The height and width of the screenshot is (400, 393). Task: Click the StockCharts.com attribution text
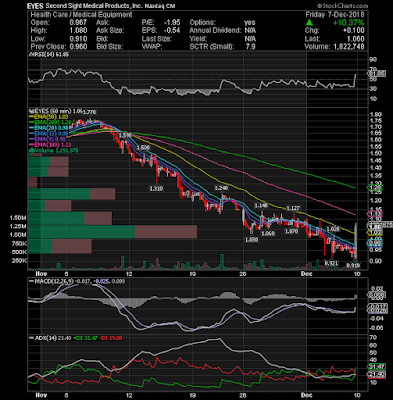point(343,6)
